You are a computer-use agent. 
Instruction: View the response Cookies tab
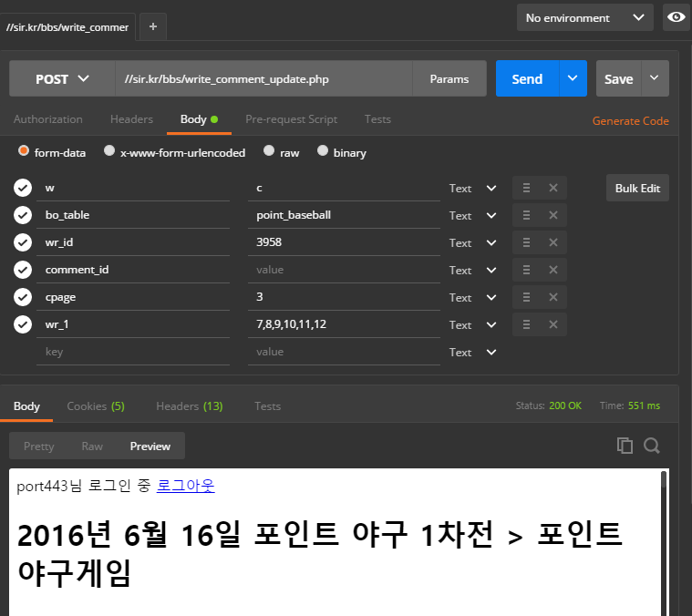click(95, 406)
